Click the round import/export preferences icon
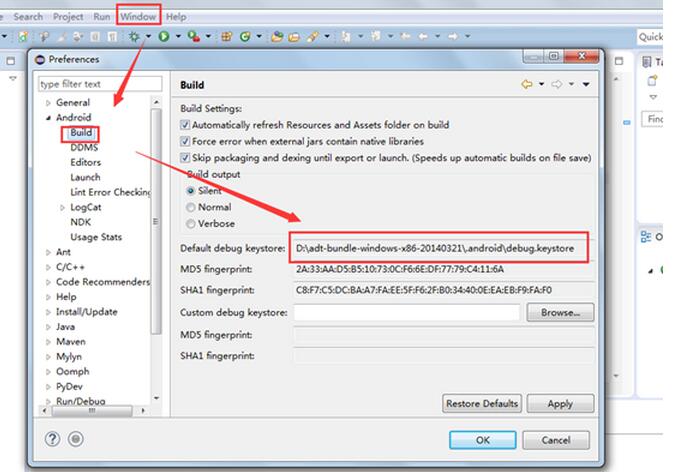 [x=76, y=439]
